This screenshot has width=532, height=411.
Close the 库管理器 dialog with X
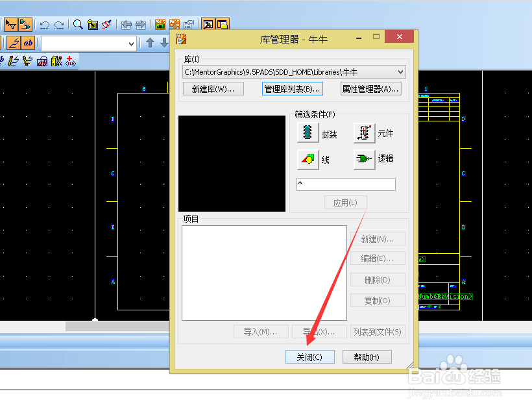tap(400, 36)
